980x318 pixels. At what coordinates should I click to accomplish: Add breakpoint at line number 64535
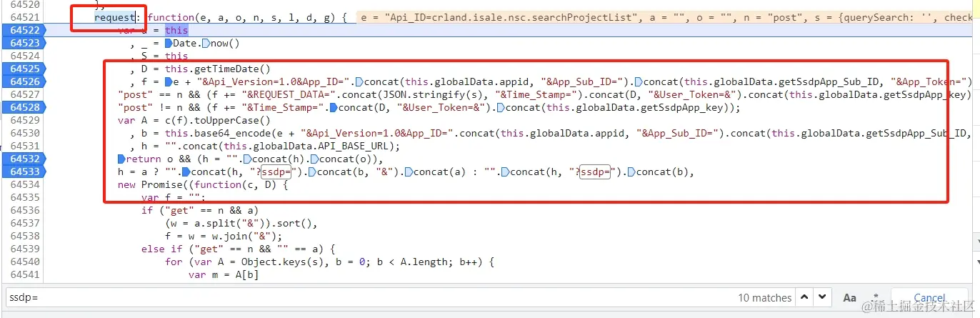point(24,197)
